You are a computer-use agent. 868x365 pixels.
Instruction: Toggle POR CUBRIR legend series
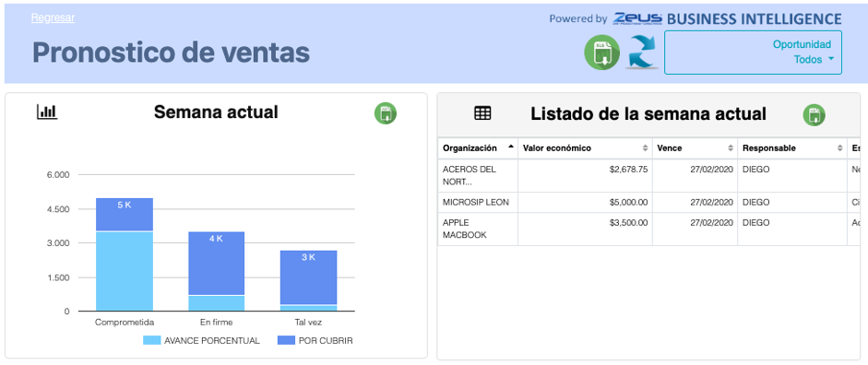pos(315,341)
